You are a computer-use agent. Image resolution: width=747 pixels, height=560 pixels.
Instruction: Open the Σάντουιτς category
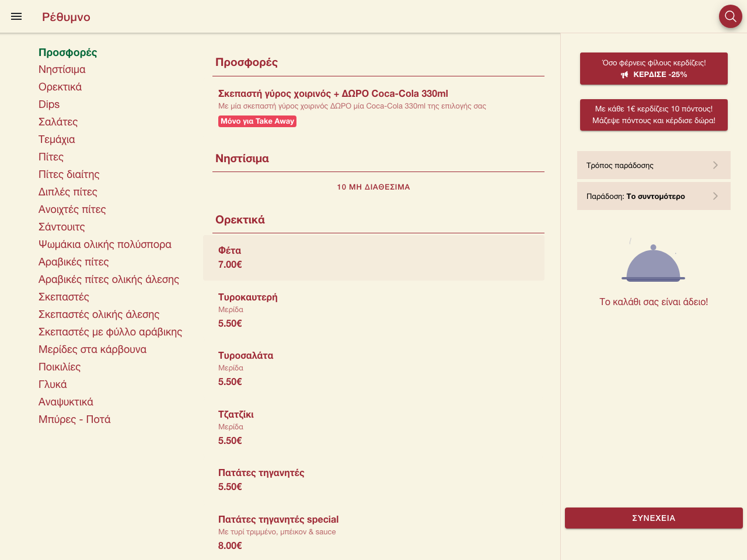(x=62, y=227)
